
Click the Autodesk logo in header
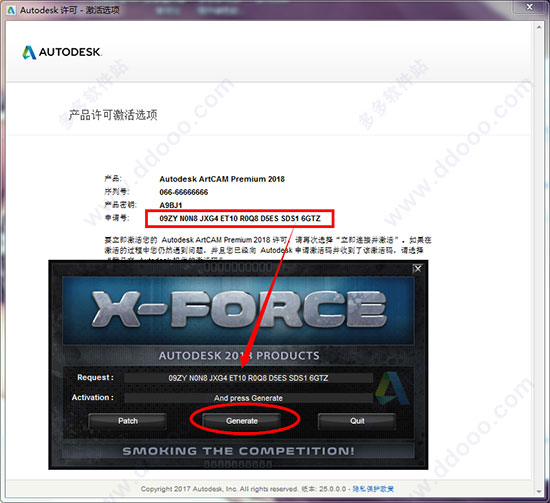[x=62, y=52]
